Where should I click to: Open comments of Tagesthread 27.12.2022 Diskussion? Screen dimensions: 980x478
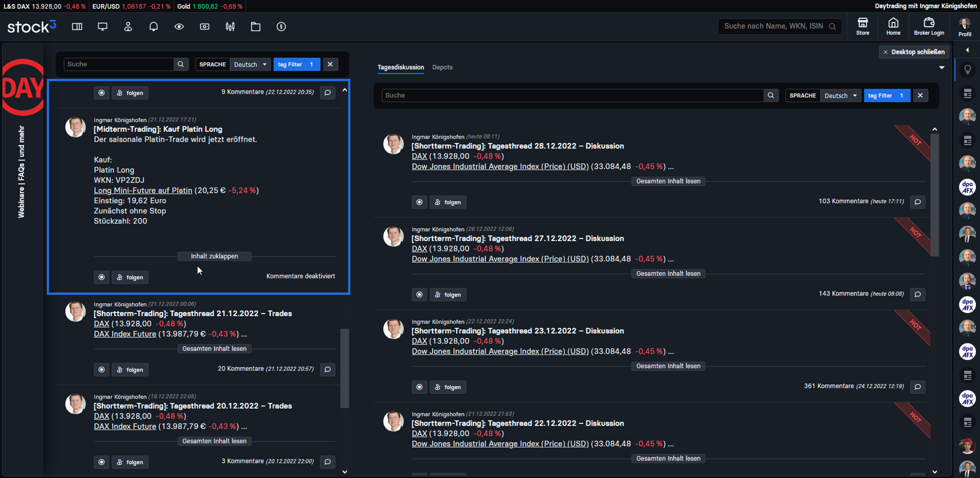click(x=918, y=294)
